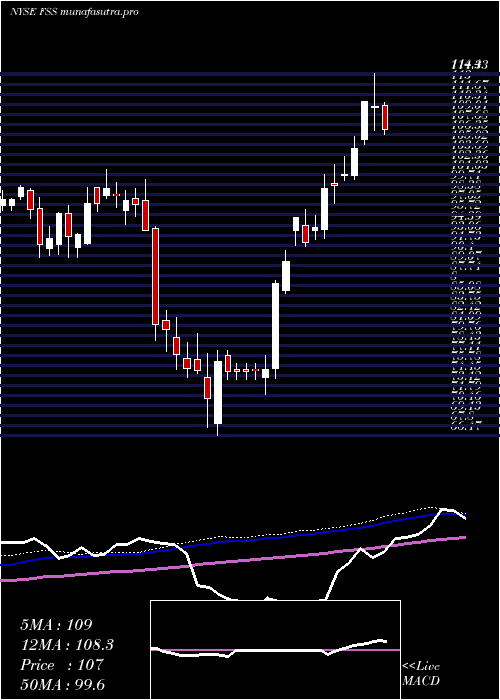Select the 50MA : 99.6 value

coord(62,685)
